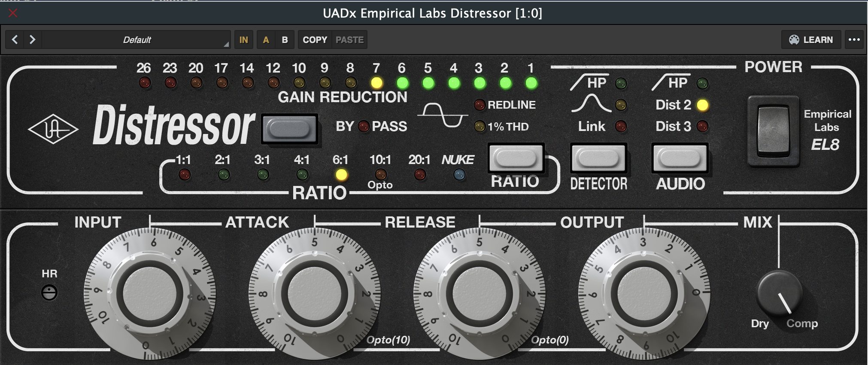Click the 4:1 ratio LED
This screenshot has width=868, height=365.
(x=302, y=174)
